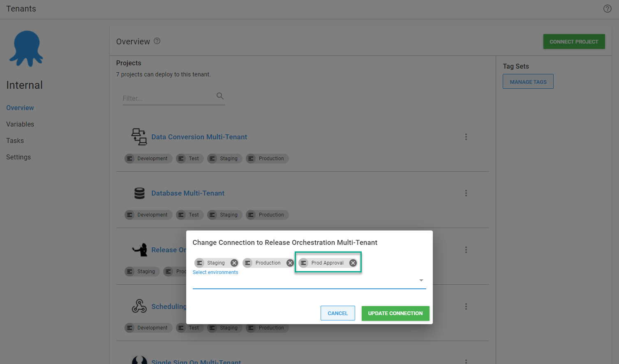Screen dimensions: 619x364
Task: Cancel the change connection dialog
Action: [x=337, y=313]
